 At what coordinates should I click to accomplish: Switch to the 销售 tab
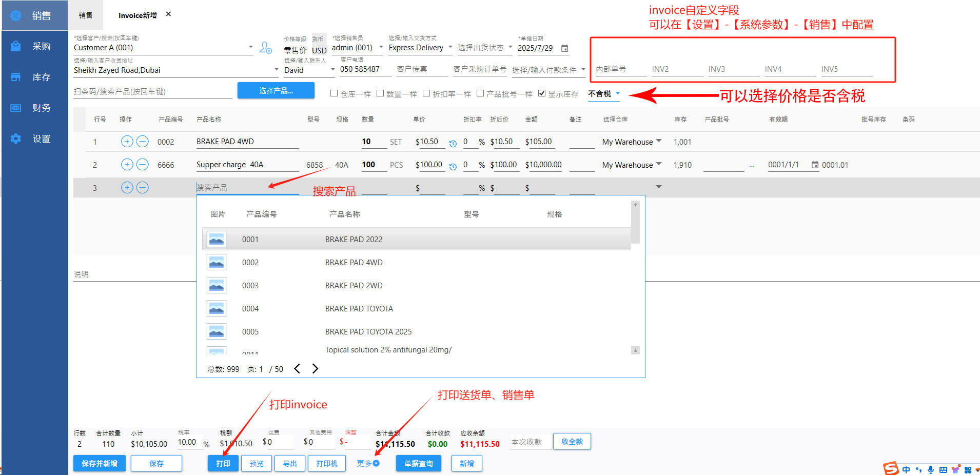pyautogui.click(x=86, y=15)
